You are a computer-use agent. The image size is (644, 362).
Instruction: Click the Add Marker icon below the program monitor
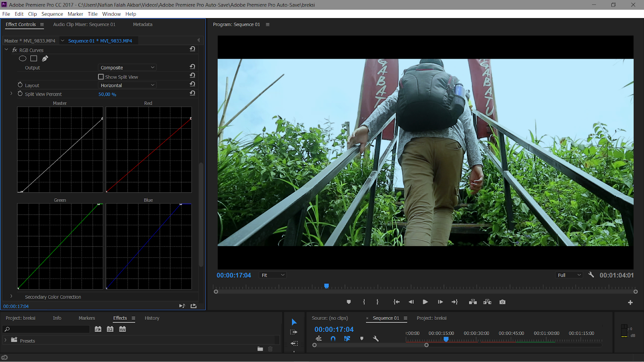point(349,302)
